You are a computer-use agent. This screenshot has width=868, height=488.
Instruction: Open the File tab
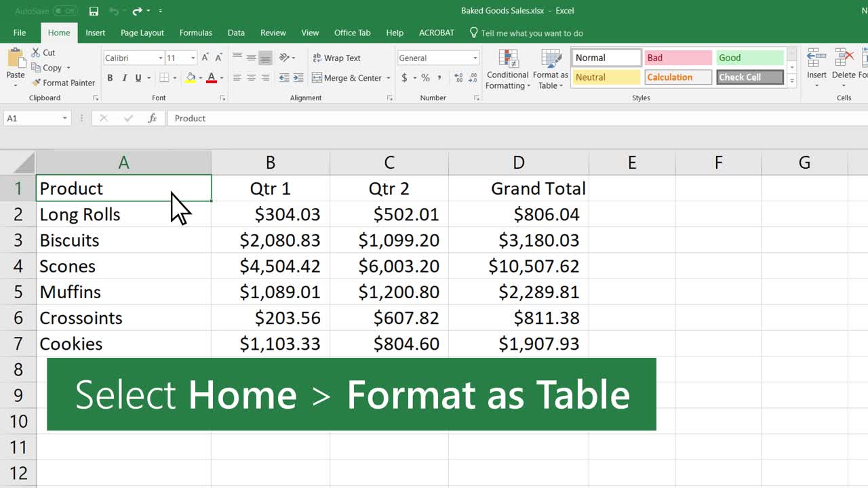[20, 33]
